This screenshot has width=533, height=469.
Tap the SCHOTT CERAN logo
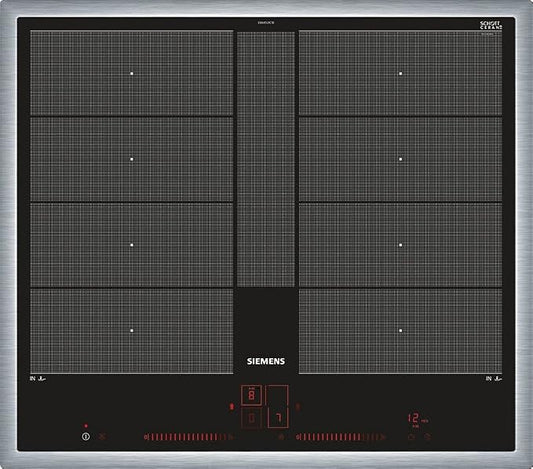(491, 25)
